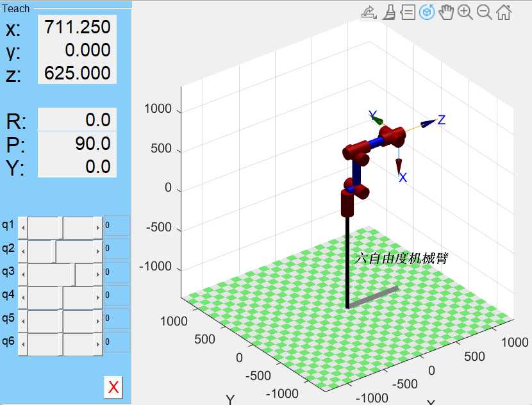Viewport: 532px width, 405px height.
Task: Activate the Zoom Out tool
Action: [484, 12]
